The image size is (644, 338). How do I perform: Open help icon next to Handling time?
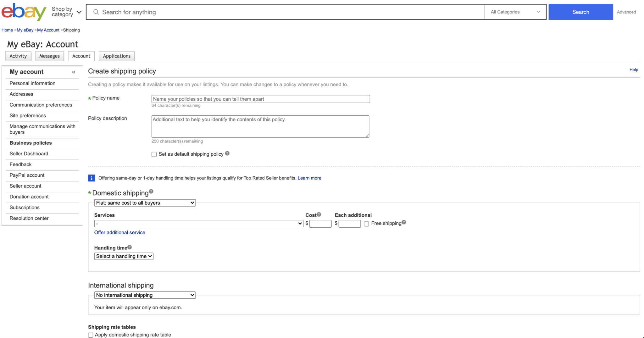(x=130, y=247)
